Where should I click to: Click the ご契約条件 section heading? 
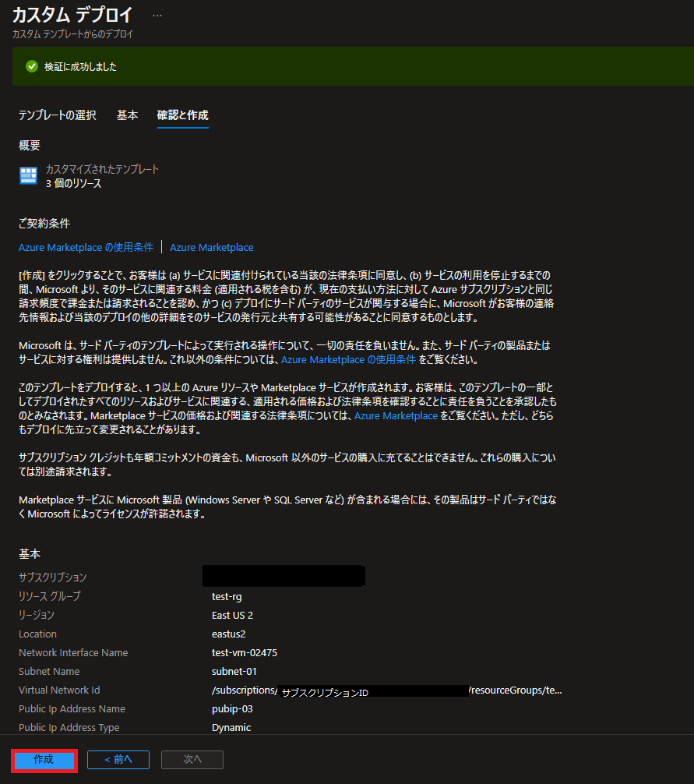(44, 224)
